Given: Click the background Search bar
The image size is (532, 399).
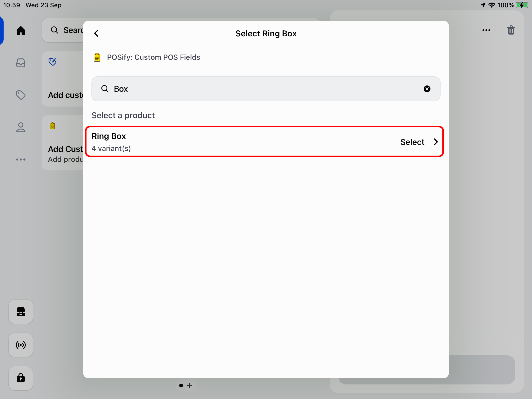Looking at the screenshot, I should click(63, 30).
